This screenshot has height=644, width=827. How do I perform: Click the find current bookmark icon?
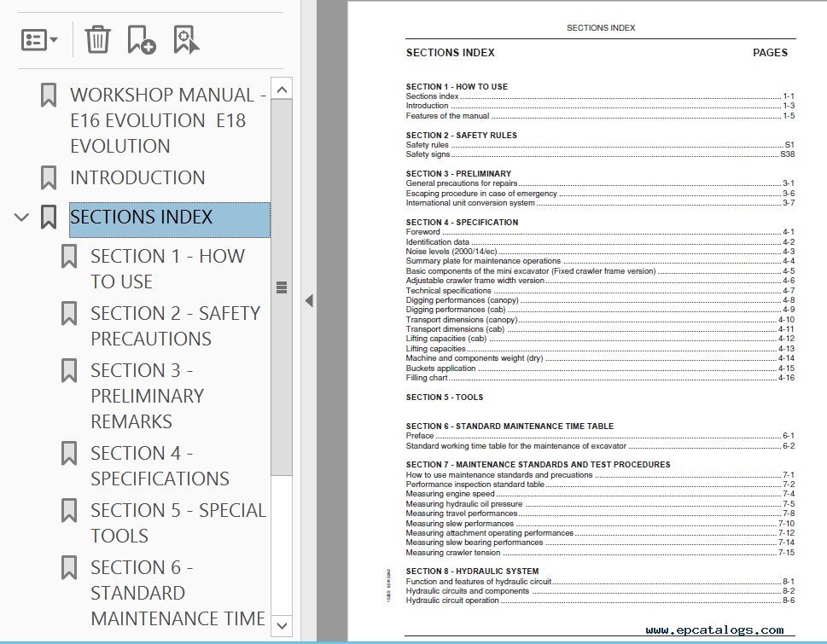click(186, 39)
